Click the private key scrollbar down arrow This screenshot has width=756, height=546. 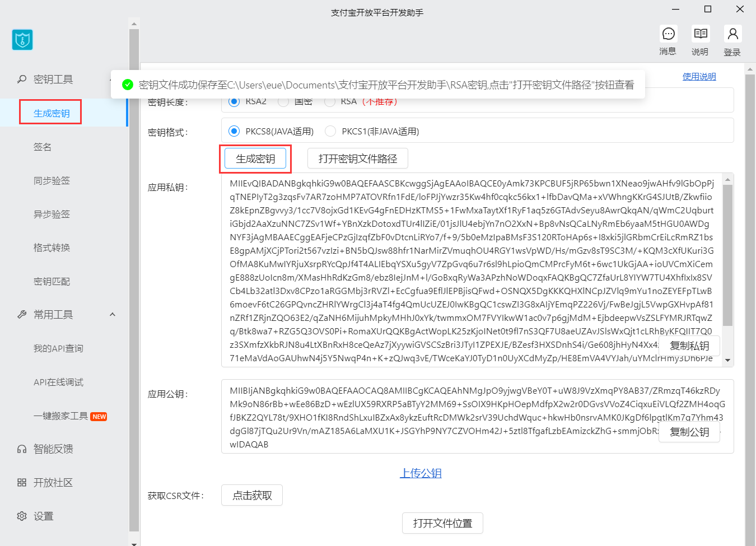[x=728, y=361]
